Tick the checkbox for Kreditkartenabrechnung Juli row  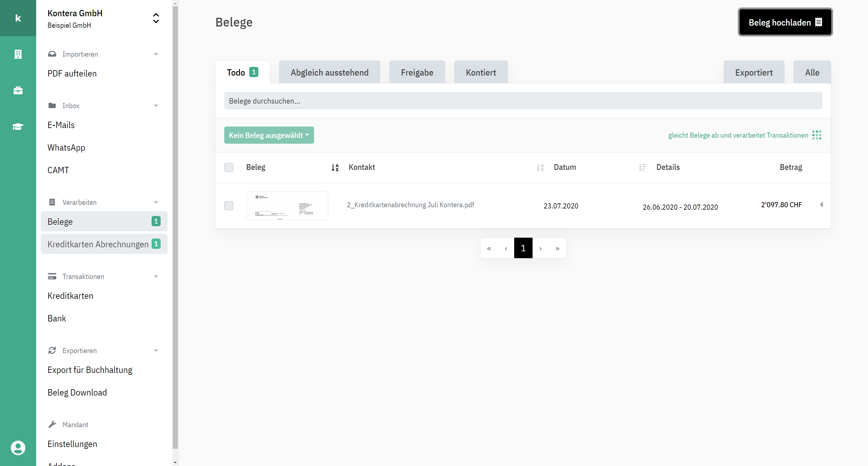click(228, 205)
